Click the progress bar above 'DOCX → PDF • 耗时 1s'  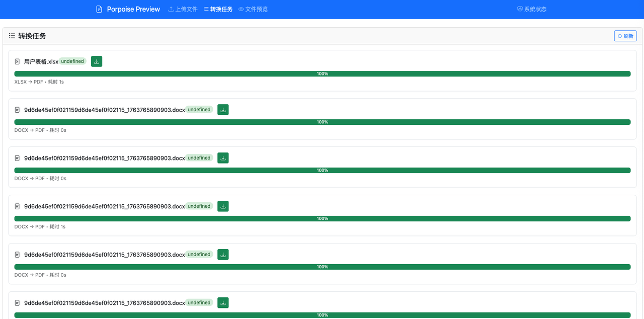pyautogui.click(x=323, y=219)
